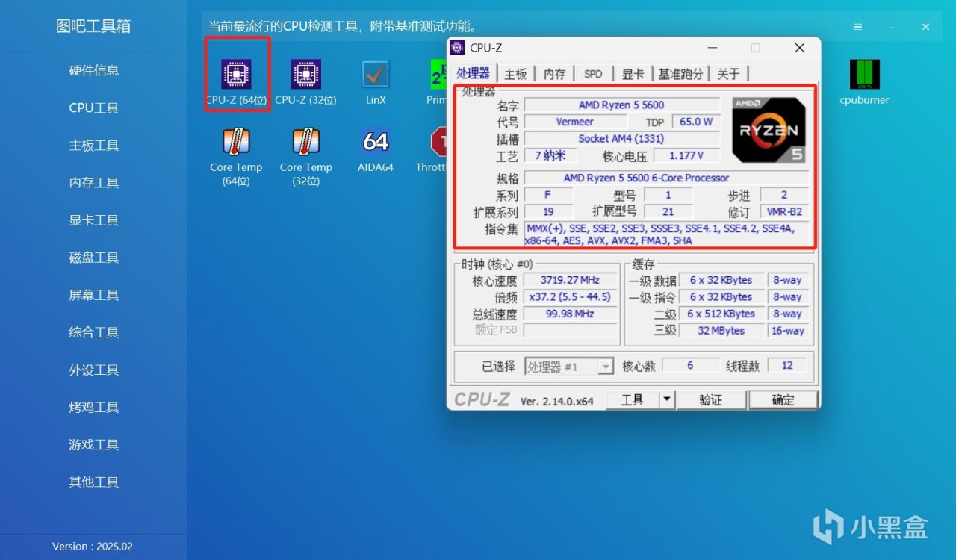Click the 99.98 MHz bus speed value
The height and width of the screenshot is (560, 956).
pyautogui.click(x=571, y=314)
